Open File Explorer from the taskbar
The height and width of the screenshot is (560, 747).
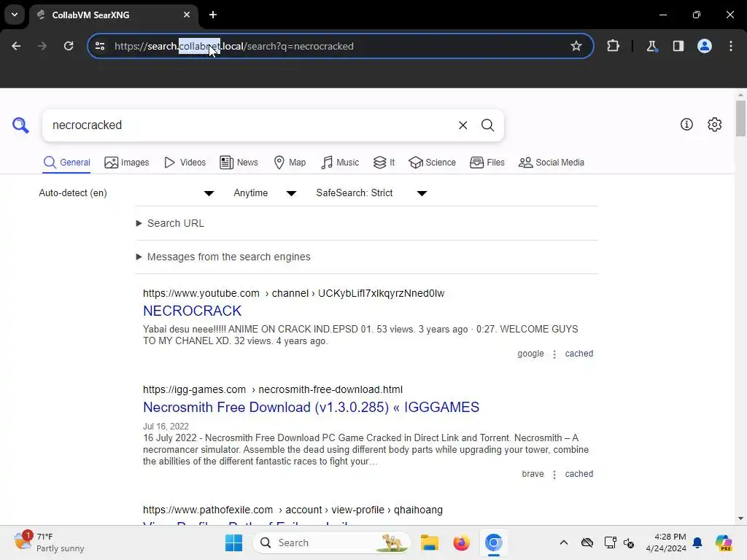coord(429,542)
